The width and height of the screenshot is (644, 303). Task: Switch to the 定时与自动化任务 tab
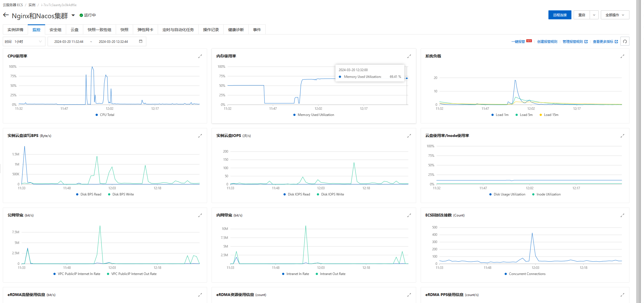tap(178, 30)
